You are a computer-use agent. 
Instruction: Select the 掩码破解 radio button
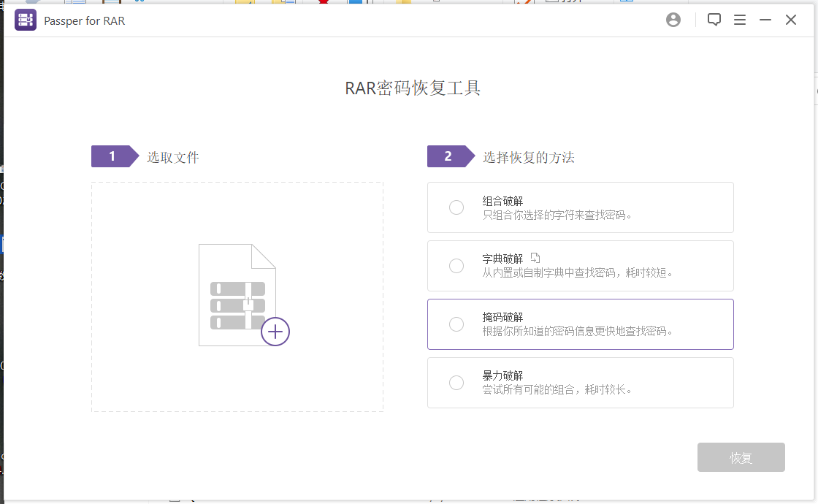click(456, 324)
